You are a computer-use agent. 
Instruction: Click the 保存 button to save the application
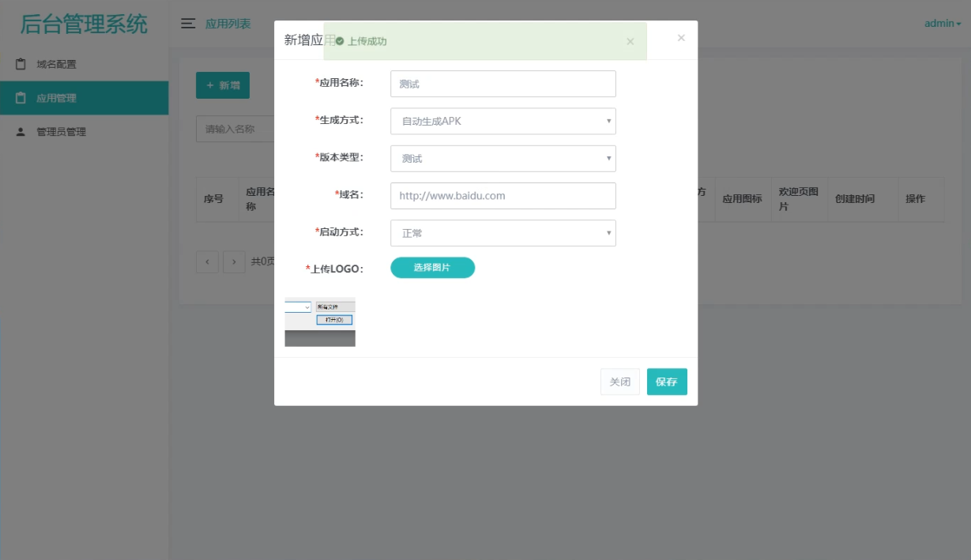pos(667,381)
